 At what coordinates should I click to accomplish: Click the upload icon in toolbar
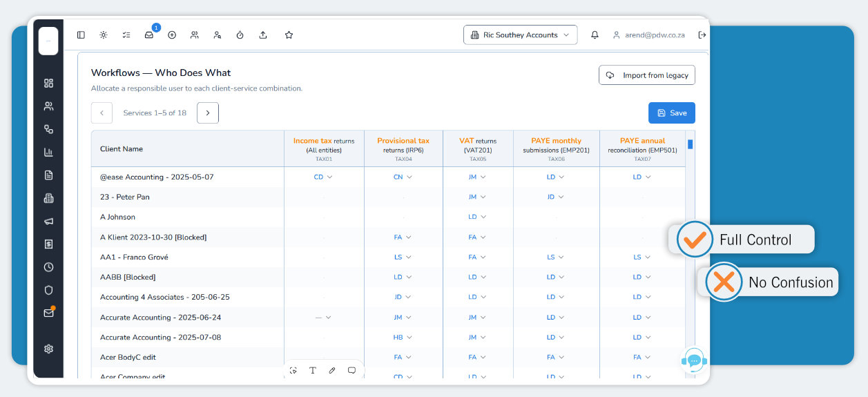coord(263,35)
